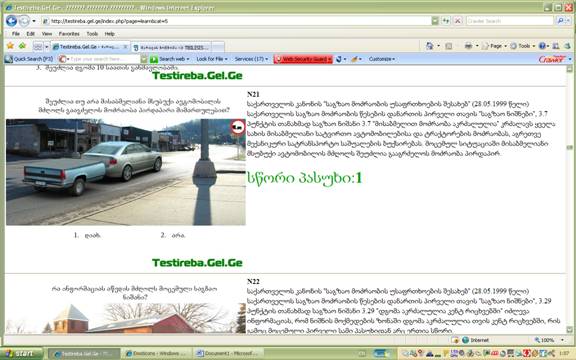
Task: Click the cars towing photo in question N21
Action: point(126,172)
